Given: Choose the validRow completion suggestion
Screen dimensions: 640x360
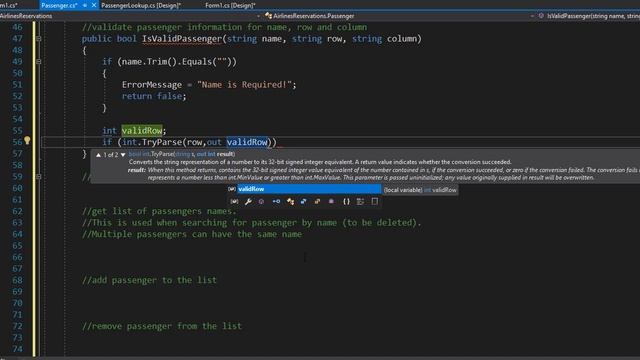Looking at the screenshot, I should pyautogui.click(x=309, y=189).
